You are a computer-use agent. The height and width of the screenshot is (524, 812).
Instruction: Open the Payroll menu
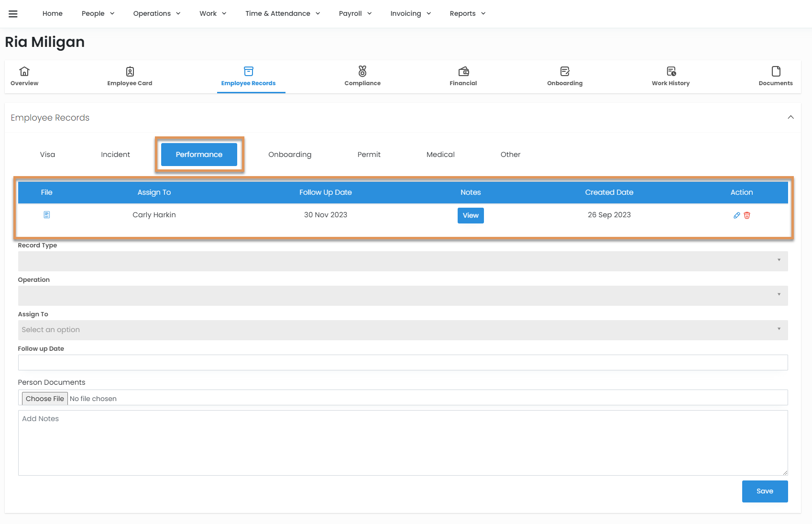(x=355, y=13)
